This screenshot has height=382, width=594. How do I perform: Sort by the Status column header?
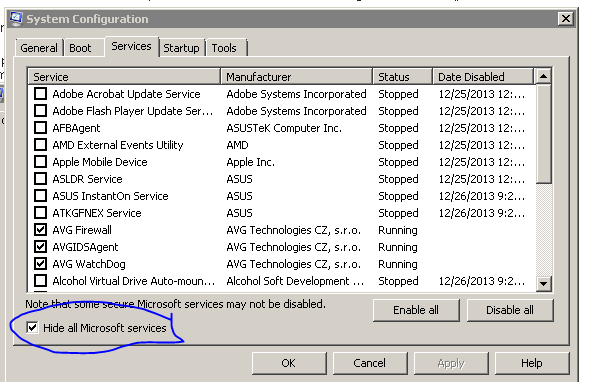click(403, 77)
